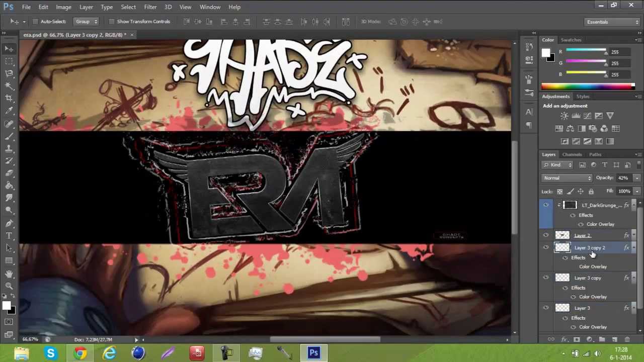This screenshot has height=362, width=644.
Task: Expand effects arrow on Layer 2
Action: click(633, 235)
